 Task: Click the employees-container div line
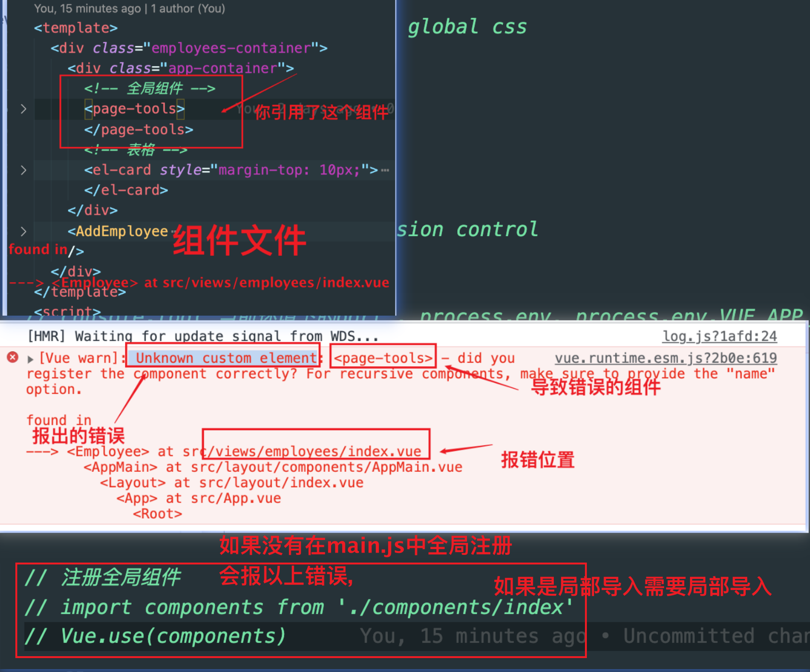[x=189, y=48]
